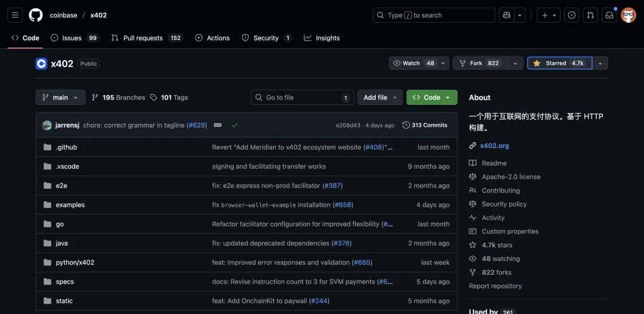644x314 pixels.
Task: Open the 313 Commits history
Action: point(425,125)
